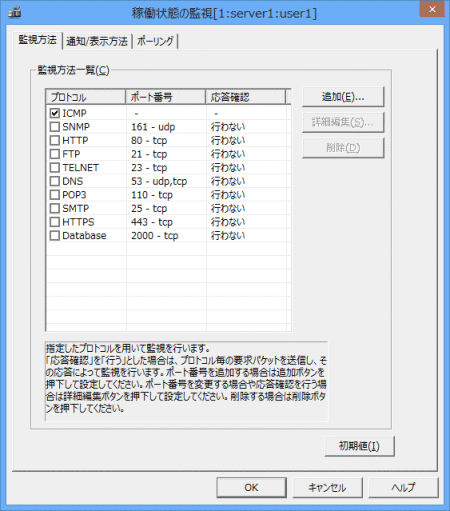This screenshot has height=511, width=450.
Task: Switch to the 監視方法 tab
Action: click(37, 40)
